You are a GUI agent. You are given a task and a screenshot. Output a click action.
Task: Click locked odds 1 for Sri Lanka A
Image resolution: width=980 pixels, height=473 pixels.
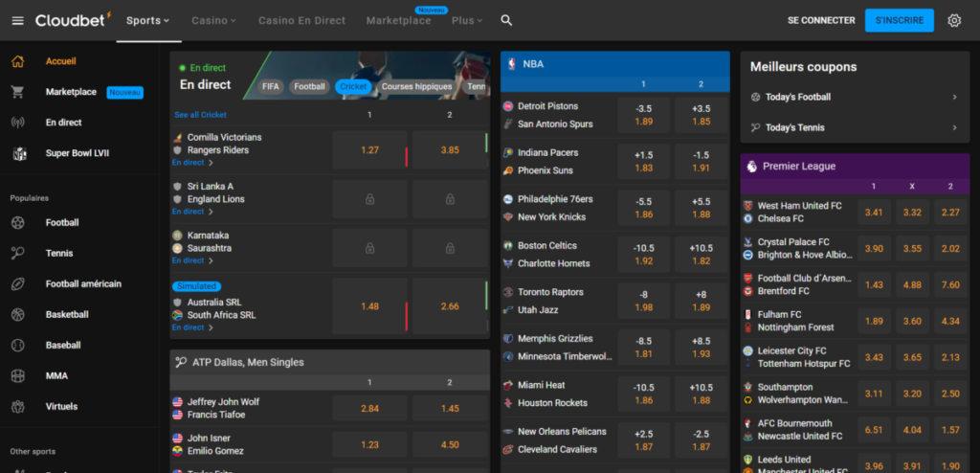[x=369, y=199]
